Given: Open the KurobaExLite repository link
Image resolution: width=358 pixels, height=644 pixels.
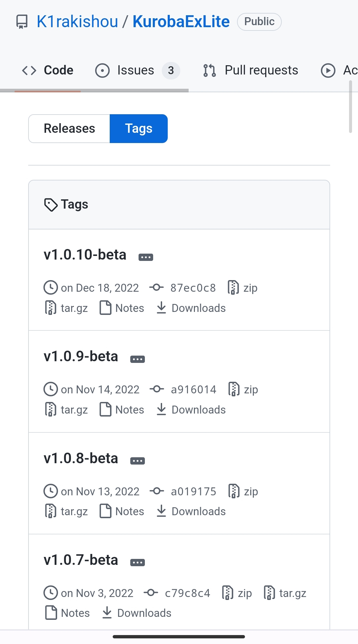Looking at the screenshot, I should tap(181, 22).
